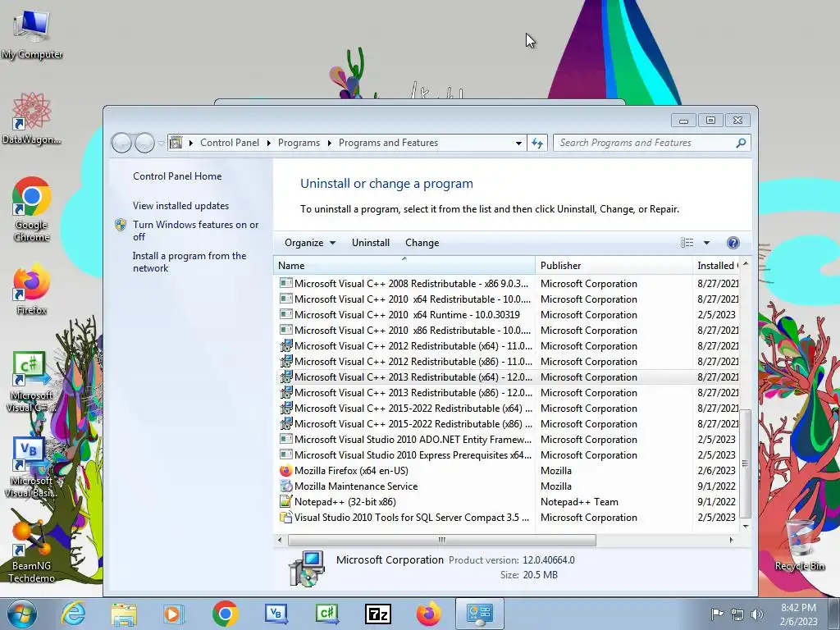This screenshot has height=630, width=840.
Task: Expand arrow after Programs breadcrumb
Action: point(330,143)
